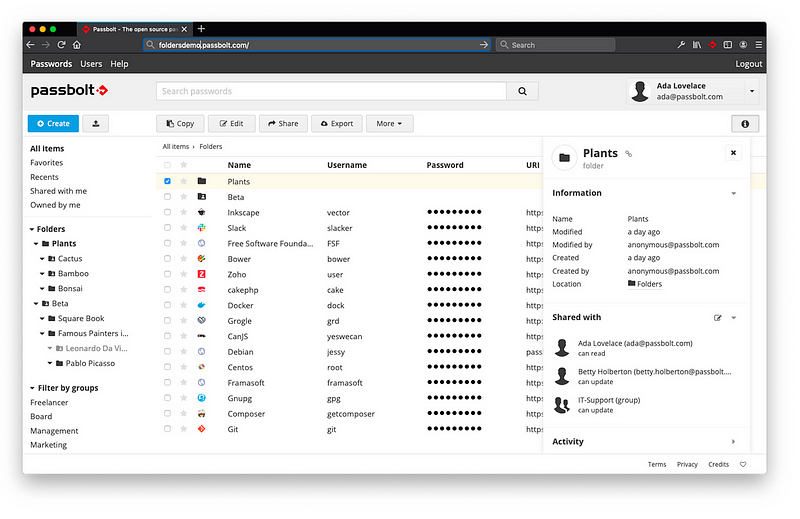Check the Git row checkbox

pyautogui.click(x=167, y=429)
